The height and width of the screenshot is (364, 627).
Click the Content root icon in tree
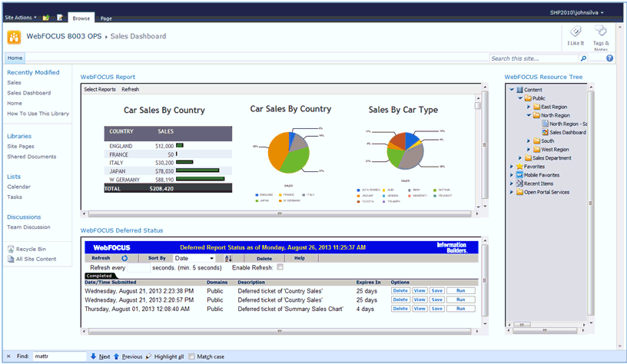(x=519, y=90)
